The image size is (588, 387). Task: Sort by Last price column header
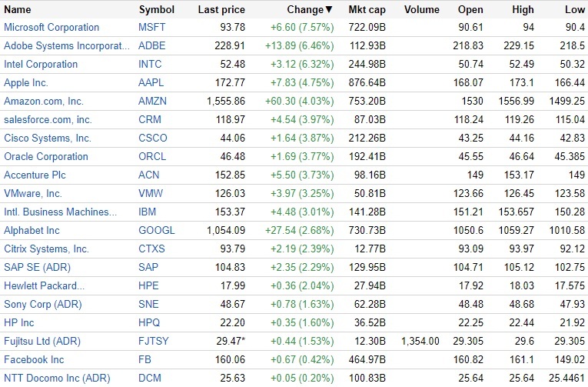pos(221,10)
